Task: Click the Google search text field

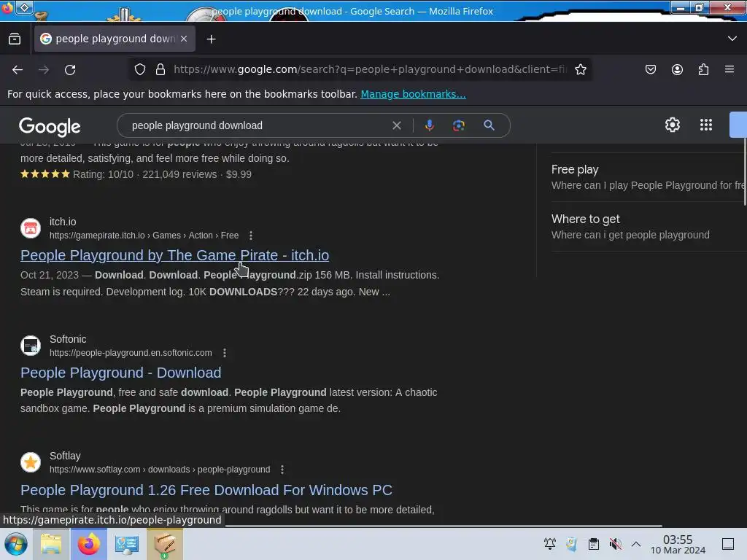Action: pyautogui.click(x=258, y=125)
